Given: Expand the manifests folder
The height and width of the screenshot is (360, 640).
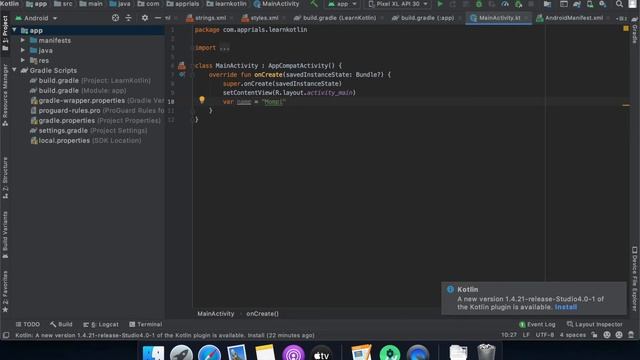Looking at the screenshot, I should coord(23,40).
